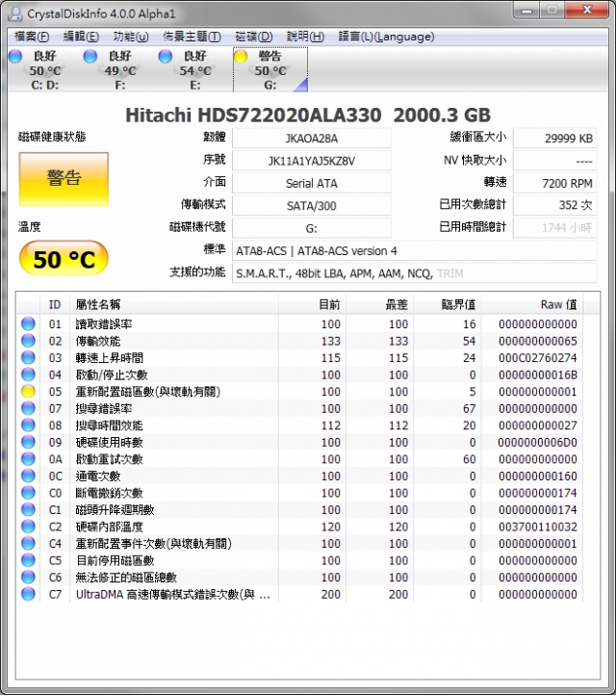Image resolution: width=616 pixels, height=696 pixels.
Task: Click status orb for 啟動/停止次數 row
Action: point(28,374)
